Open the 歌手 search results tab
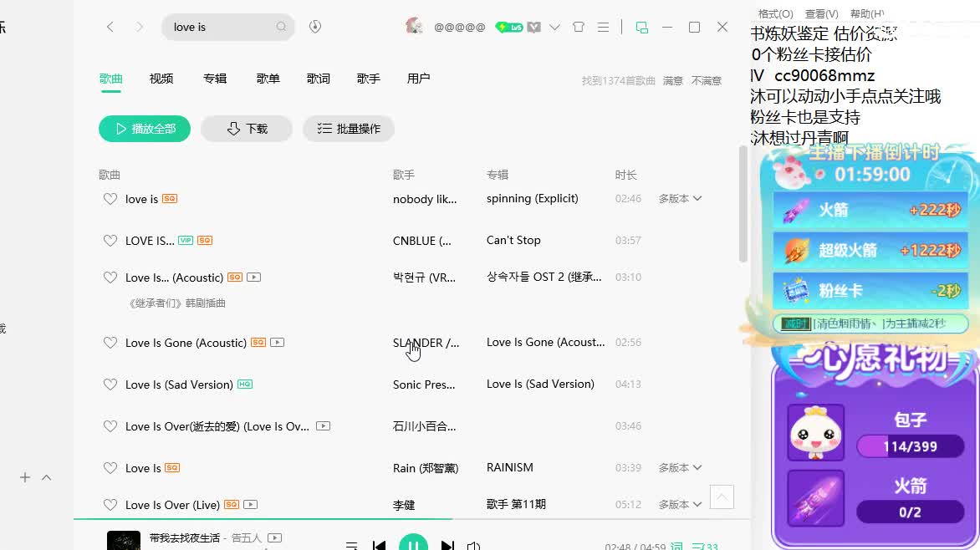The height and width of the screenshot is (550, 980). tap(368, 78)
